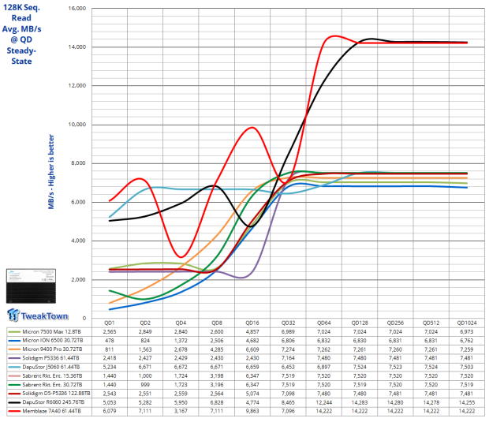Click the Memblaze QD1 value 6,079
489x448 pixels.
pos(110,411)
